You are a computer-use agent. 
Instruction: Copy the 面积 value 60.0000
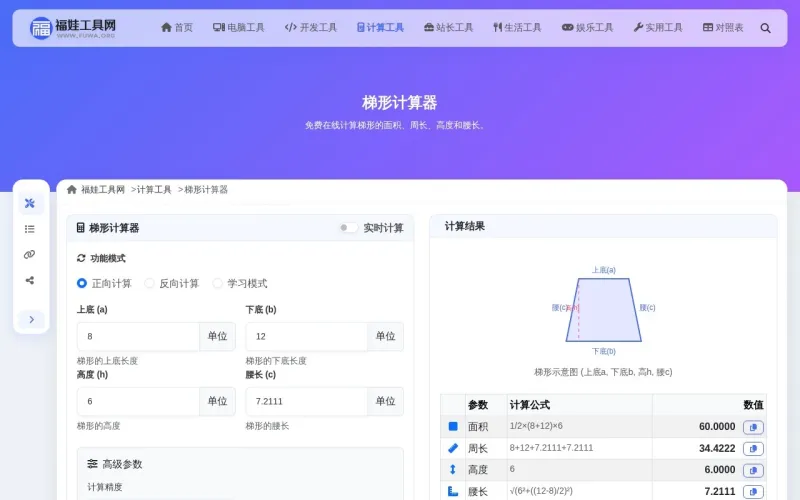pos(753,427)
